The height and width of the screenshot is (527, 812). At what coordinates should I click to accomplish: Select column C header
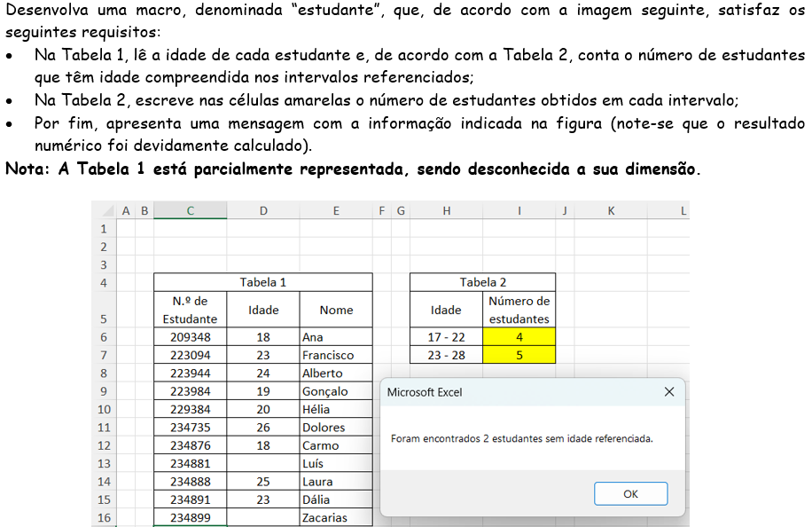click(x=191, y=211)
